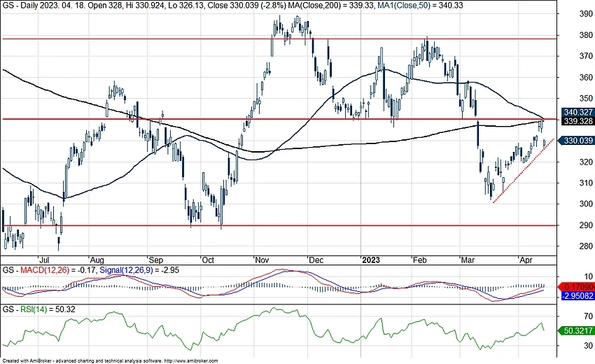The width and height of the screenshot is (595, 364).
Task: Click the Sep label on the time axis
Action: pyautogui.click(x=155, y=260)
